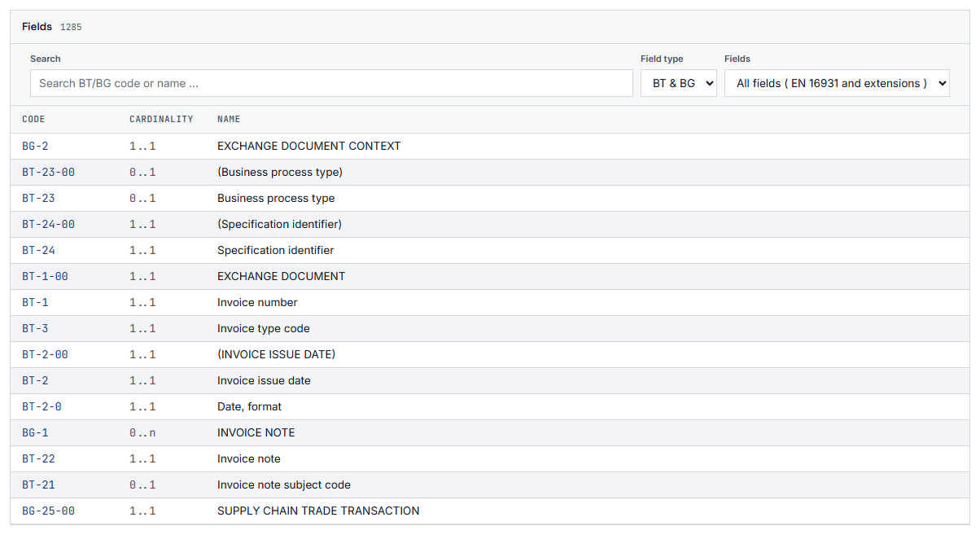Open the BT-23-00 code link
This screenshot has height=535, width=980.
(48, 172)
